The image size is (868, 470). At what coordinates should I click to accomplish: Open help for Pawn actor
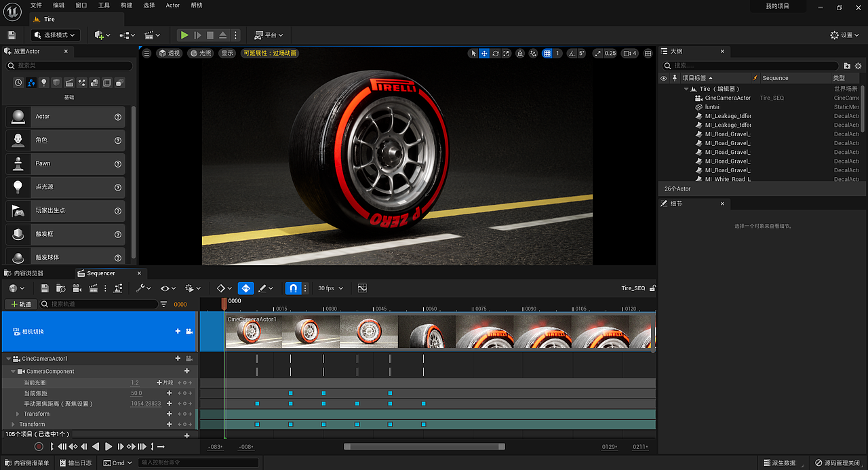[118, 163]
